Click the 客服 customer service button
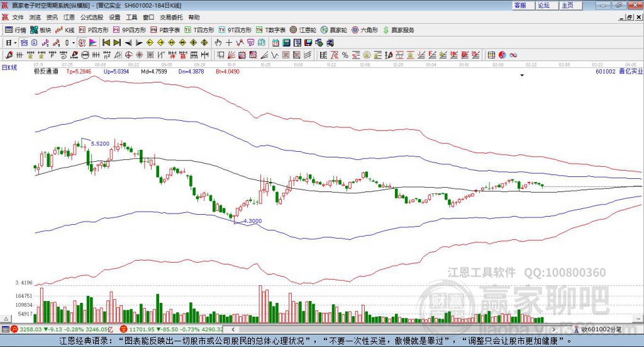Image resolution: width=644 pixels, height=347 pixels. 520,5
